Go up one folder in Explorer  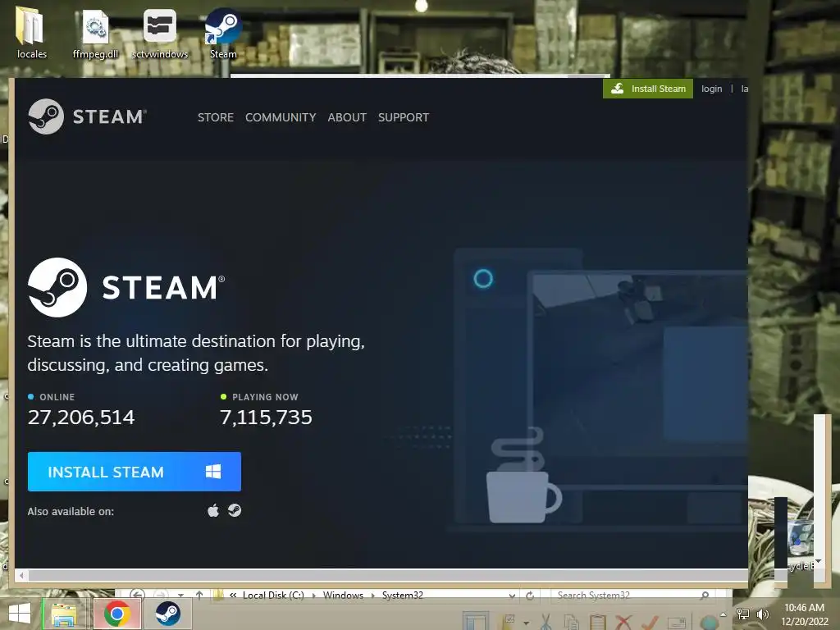(199, 596)
